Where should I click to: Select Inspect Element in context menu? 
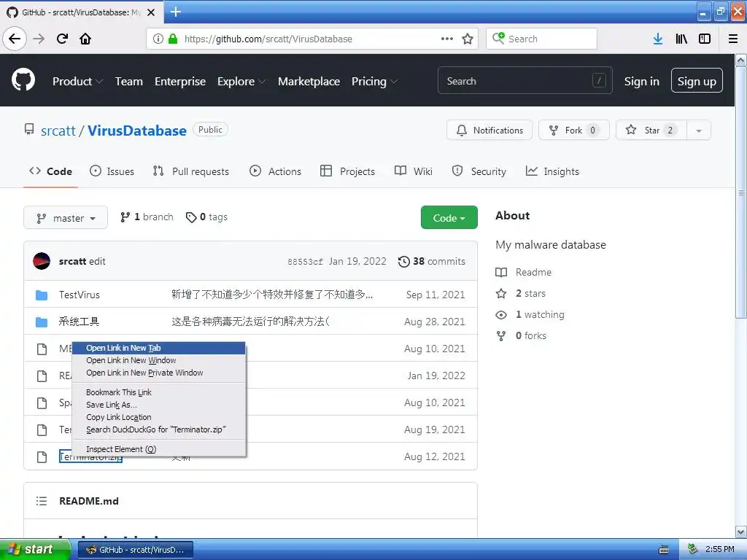pos(158,449)
